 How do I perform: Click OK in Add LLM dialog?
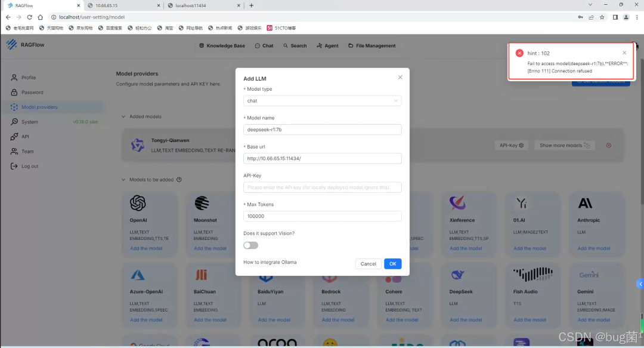pyautogui.click(x=392, y=264)
